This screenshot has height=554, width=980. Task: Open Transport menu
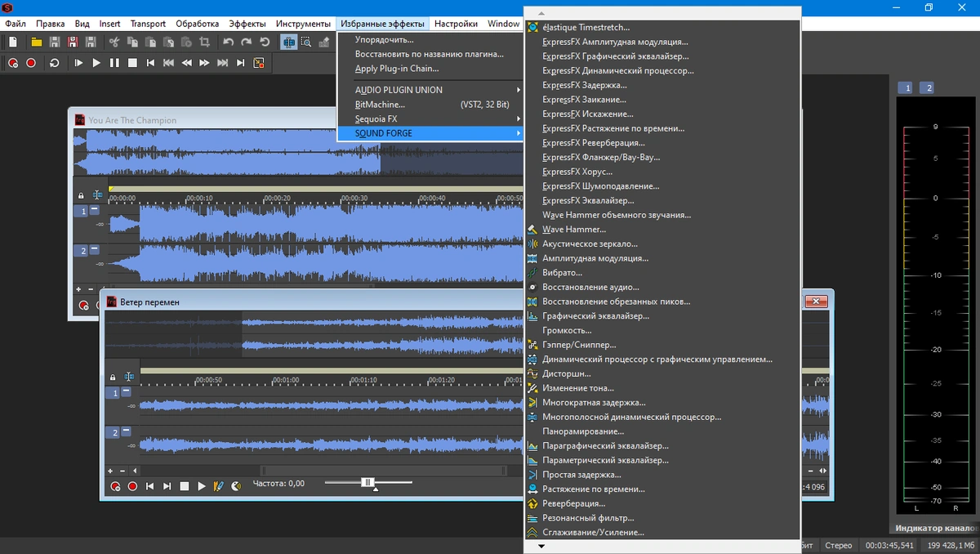tap(148, 24)
